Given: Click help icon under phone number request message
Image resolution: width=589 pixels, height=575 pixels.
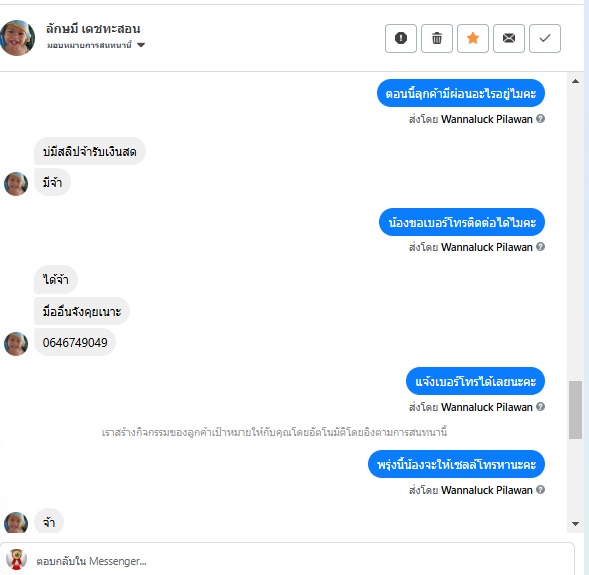Looking at the screenshot, I should click(x=540, y=247).
